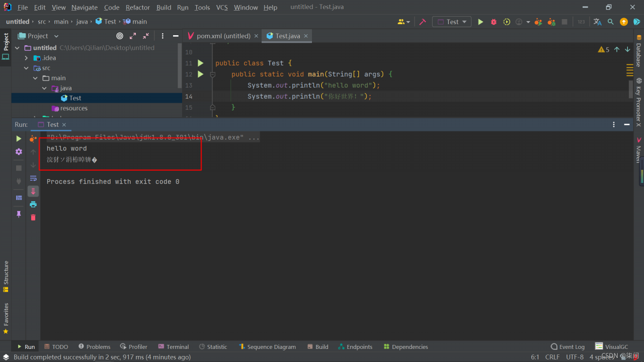Click Run with Coverage icon in toolbar
The width and height of the screenshot is (644, 362).
click(x=507, y=22)
